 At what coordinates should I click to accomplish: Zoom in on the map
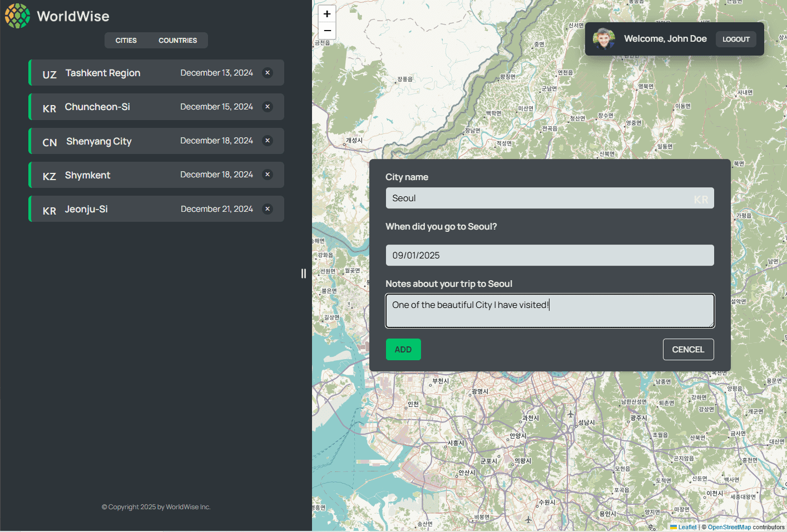point(327,14)
